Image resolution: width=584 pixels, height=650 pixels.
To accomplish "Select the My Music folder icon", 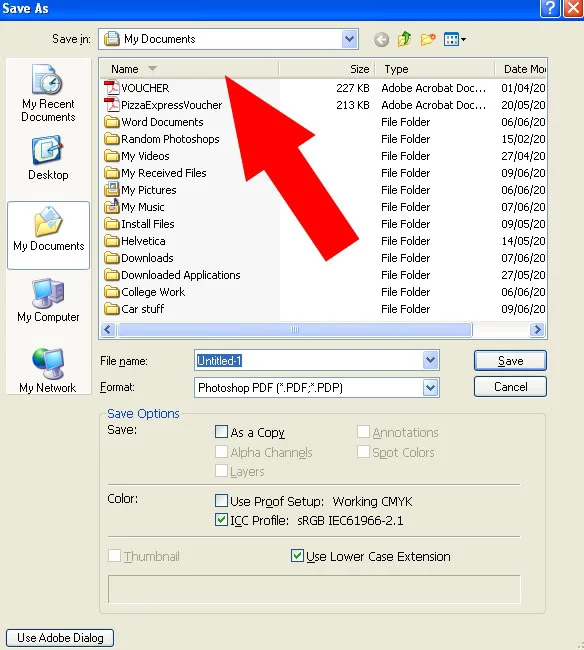I will [111, 206].
